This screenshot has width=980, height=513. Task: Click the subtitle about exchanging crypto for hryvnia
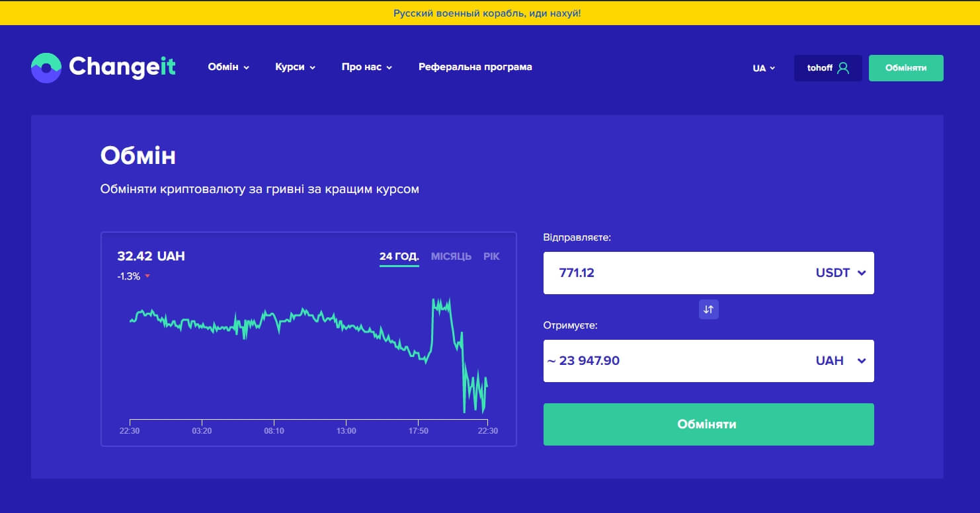(x=260, y=190)
